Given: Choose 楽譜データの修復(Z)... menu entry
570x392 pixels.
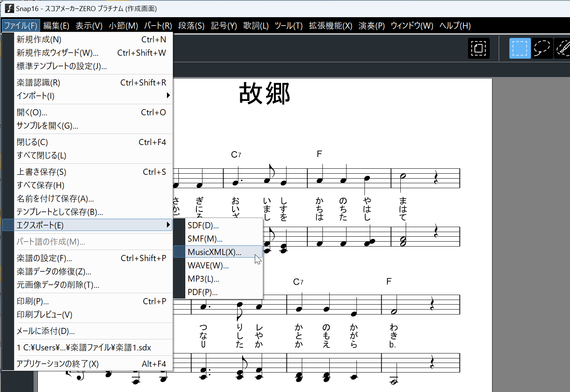Looking at the screenshot, I should 93,271.
